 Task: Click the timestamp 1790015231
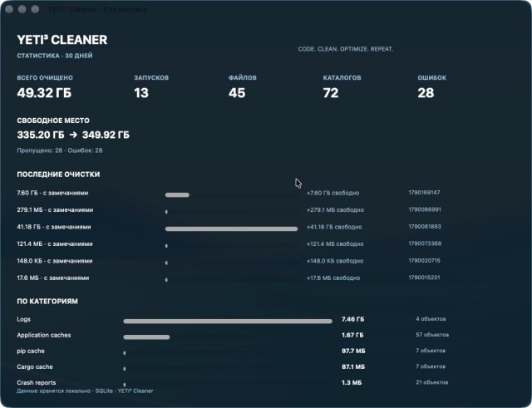pos(424,278)
